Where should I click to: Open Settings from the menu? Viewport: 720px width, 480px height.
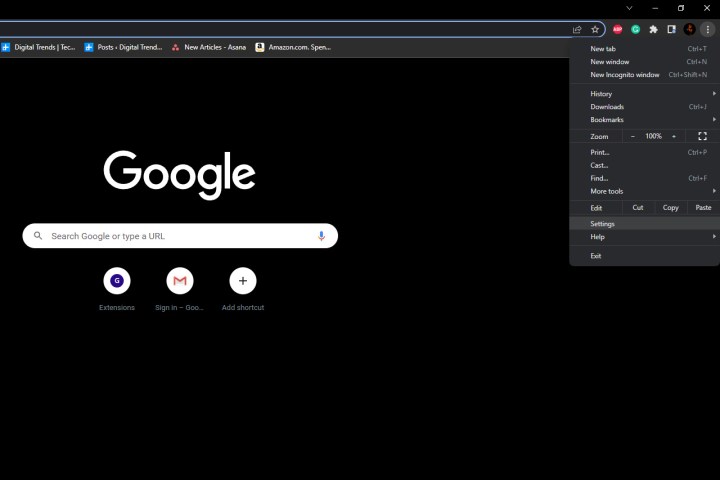(645, 224)
